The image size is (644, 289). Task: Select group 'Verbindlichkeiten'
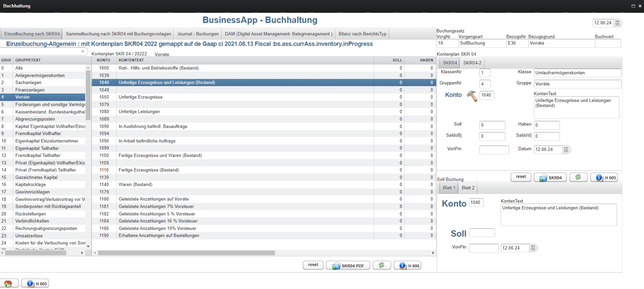coord(43,221)
